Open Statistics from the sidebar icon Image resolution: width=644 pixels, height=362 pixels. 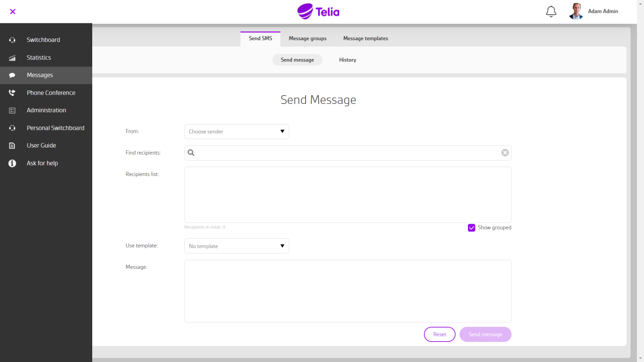tap(12, 57)
